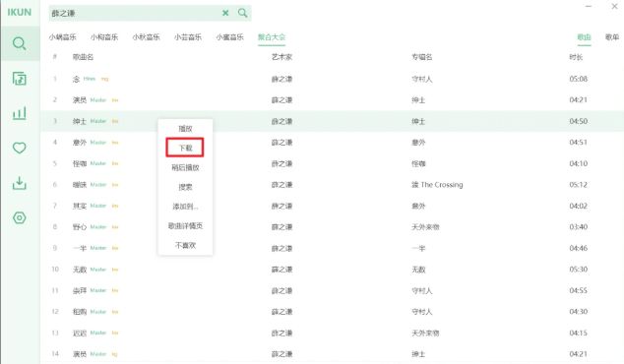624x364 pixels.
Task: Choose 下载 in the context menu
Action: (185, 148)
